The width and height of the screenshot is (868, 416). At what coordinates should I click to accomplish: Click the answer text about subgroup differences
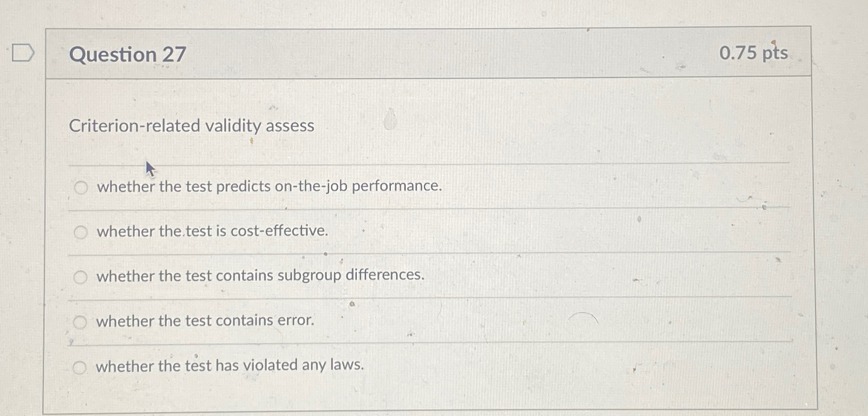[260, 276]
